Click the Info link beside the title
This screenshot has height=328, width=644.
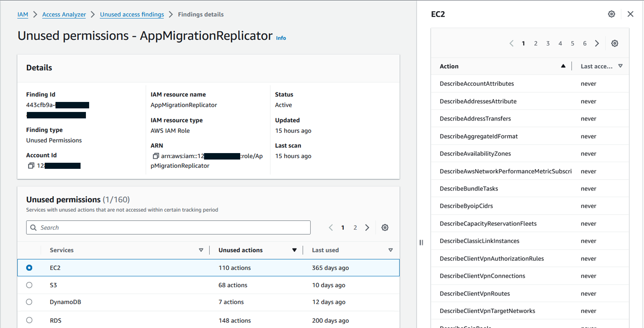(x=281, y=38)
